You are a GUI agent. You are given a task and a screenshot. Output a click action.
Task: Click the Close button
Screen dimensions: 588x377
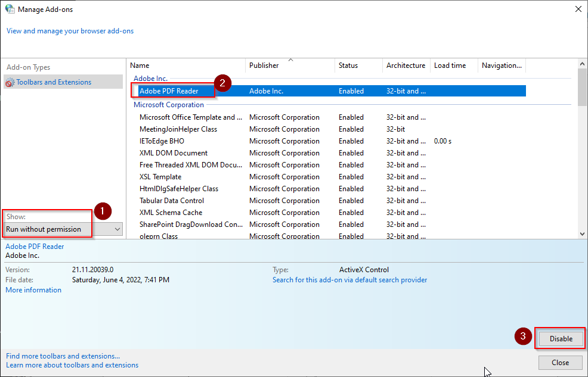pos(560,363)
